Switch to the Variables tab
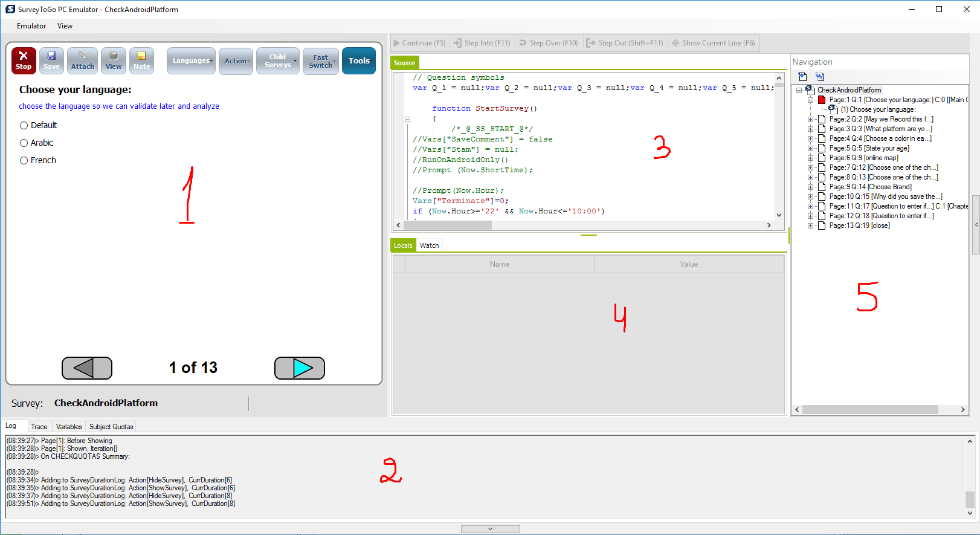The height and width of the screenshot is (535, 980). click(x=69, y=426)
